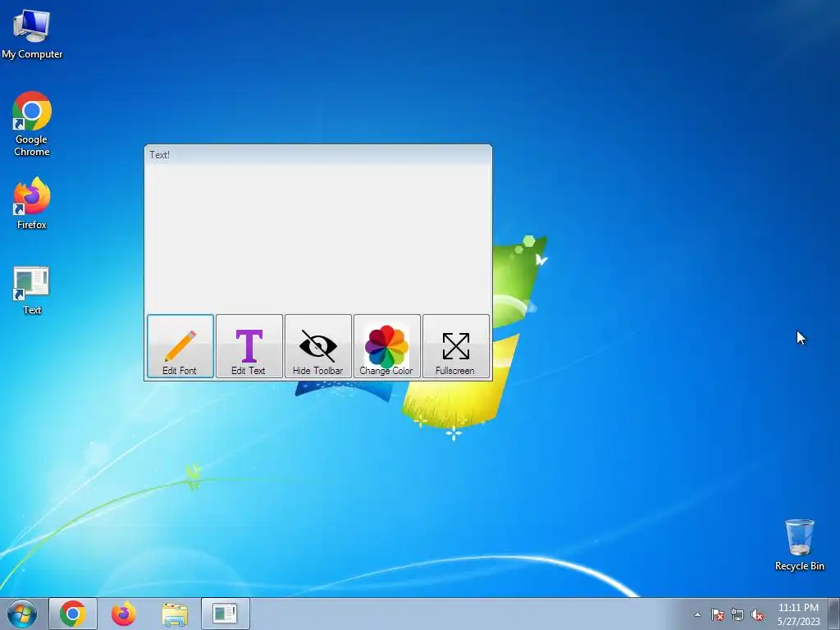The height and width of the screenshot is (630, 840).
Task: Select the Recycle Bin icon
Action: point(799,545)
